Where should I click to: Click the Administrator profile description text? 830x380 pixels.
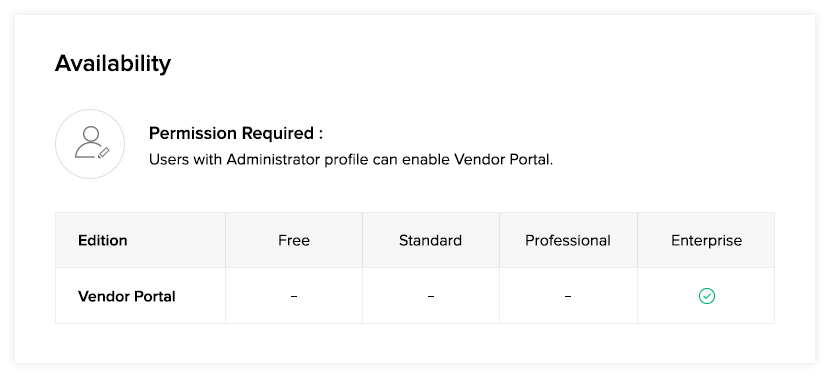click(x=350, y=159)
